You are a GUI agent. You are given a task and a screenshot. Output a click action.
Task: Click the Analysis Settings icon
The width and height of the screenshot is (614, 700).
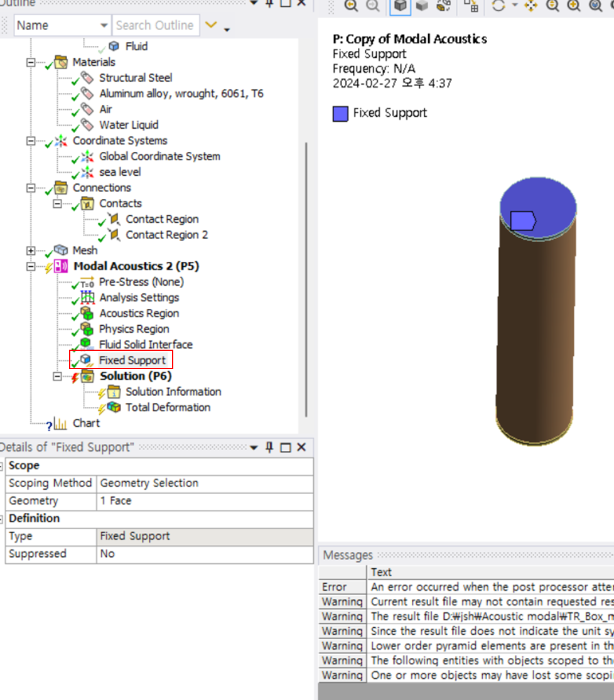coord(88,298)
